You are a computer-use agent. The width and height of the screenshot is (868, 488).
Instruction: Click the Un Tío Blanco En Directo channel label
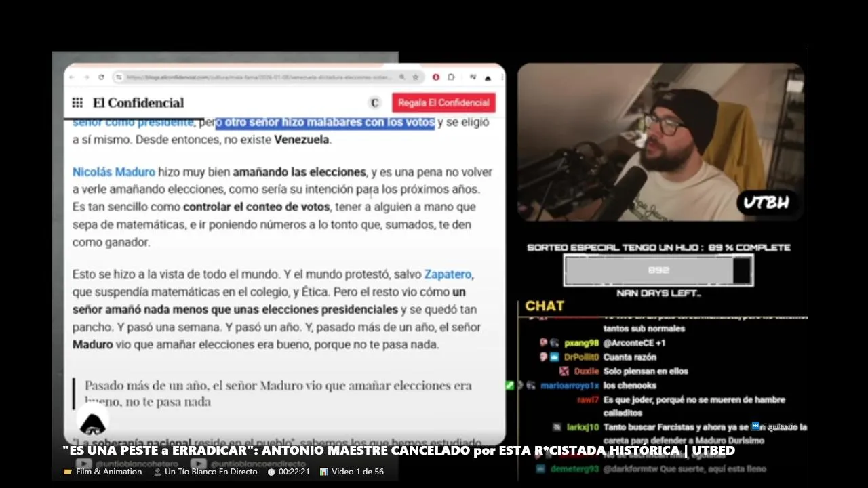(x=211, y=472)
